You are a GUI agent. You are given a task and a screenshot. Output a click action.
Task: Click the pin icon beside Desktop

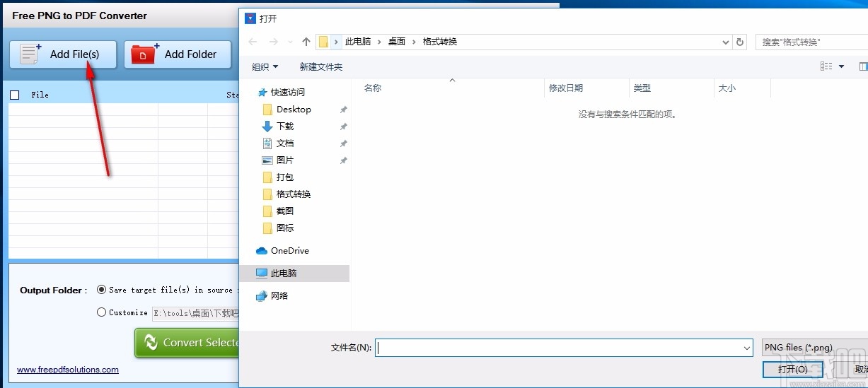tap(343, 110)
